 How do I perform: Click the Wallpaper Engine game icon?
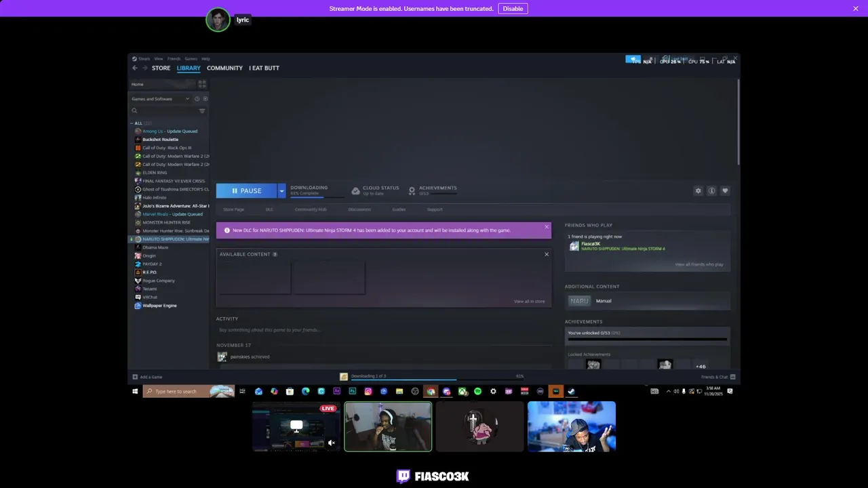pos(138,306)
